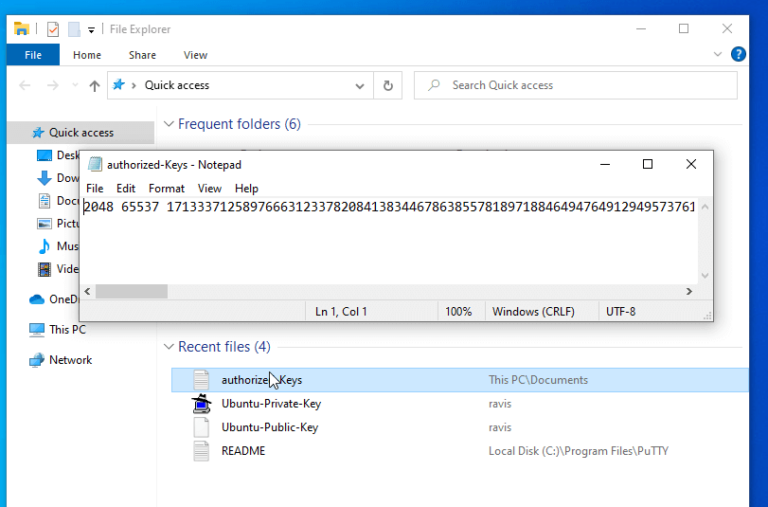Screen dimensions: 768x507
Task: Collapse the Recent files section
Action: pyautogui.click(x=167, y=347)
